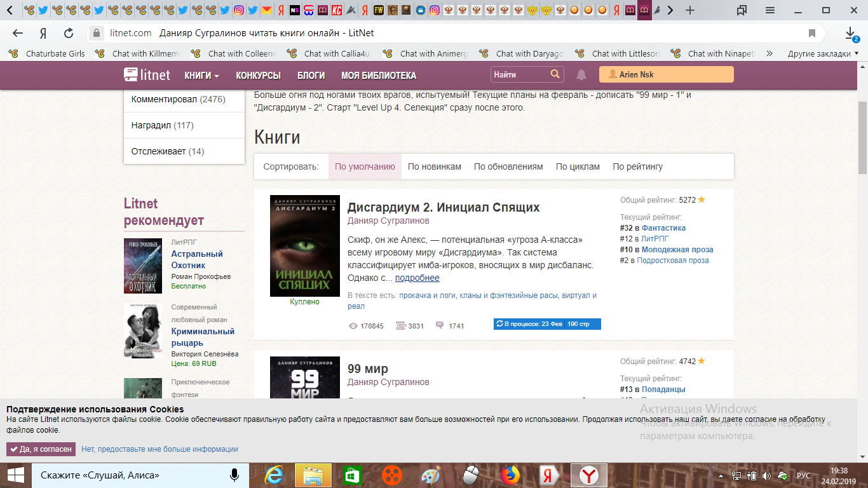This screenshot has height=488, width=868.
Task: Accept cookies with Да, я согласен button
Action: pos(41,449)
